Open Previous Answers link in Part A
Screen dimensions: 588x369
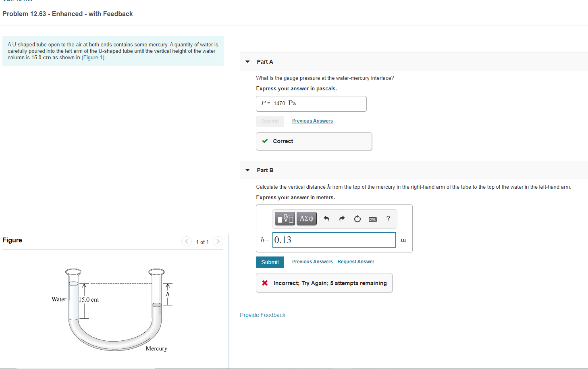[312, 121]
